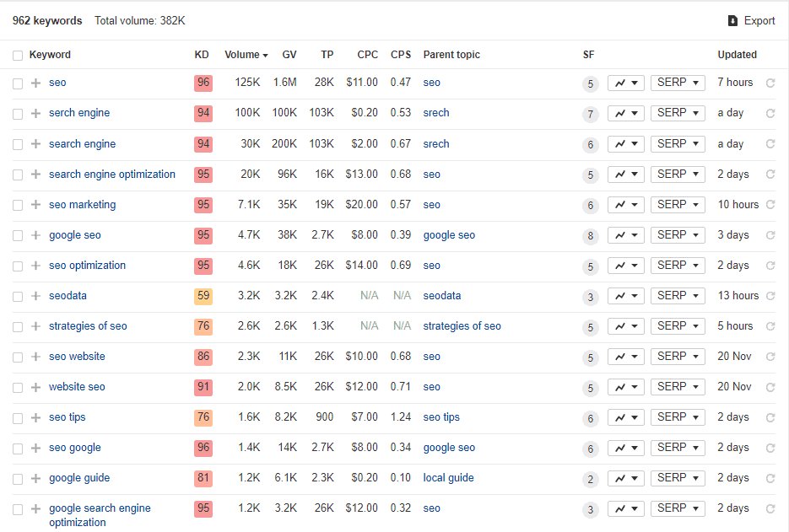Click the parent topic link "local guide"
The width and height of the screenshot is (789, 532).
point(447,478)
